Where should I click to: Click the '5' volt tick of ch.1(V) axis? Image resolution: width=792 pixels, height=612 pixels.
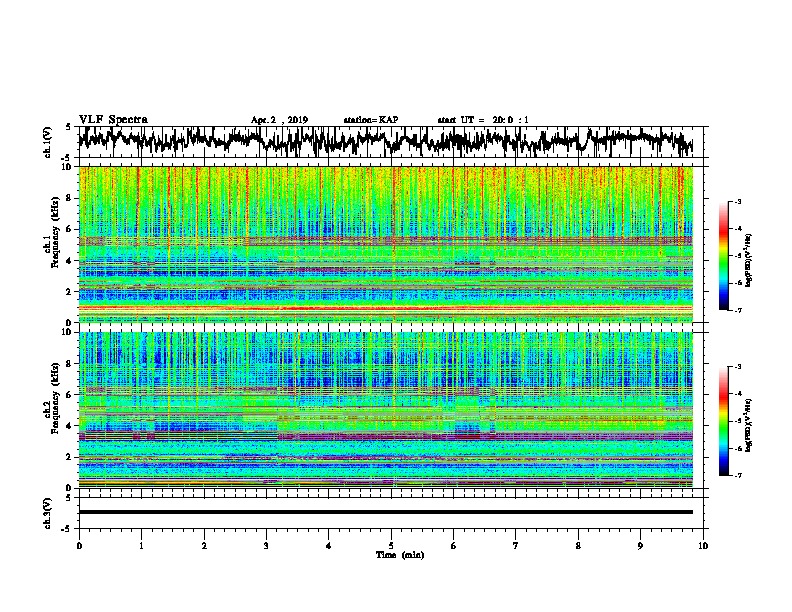click(68, 127)
